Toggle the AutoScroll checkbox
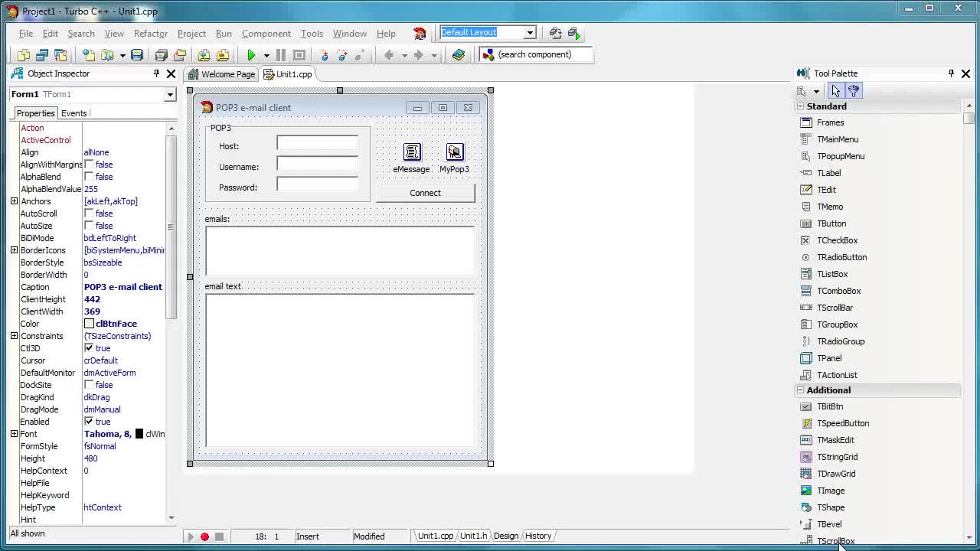 pyautogui.click(x=89, y=214)
